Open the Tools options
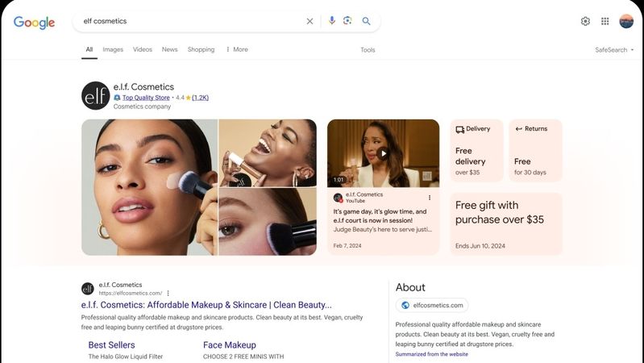 [x=368, y=50]
